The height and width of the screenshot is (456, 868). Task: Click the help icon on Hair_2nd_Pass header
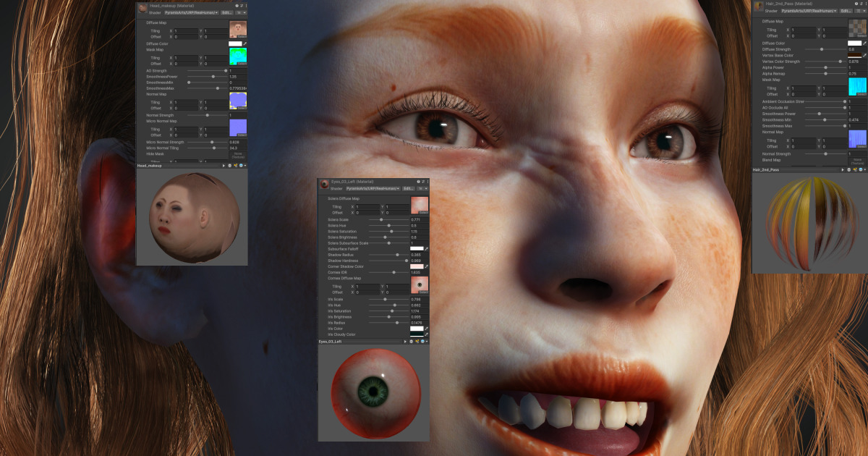click(x=855, y=4)
